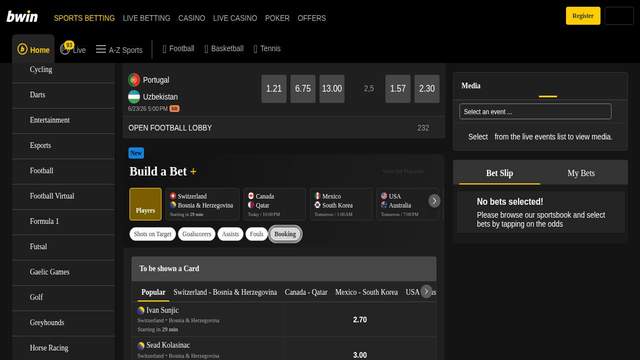Switch to the My Bets tab

pos(581,173)
